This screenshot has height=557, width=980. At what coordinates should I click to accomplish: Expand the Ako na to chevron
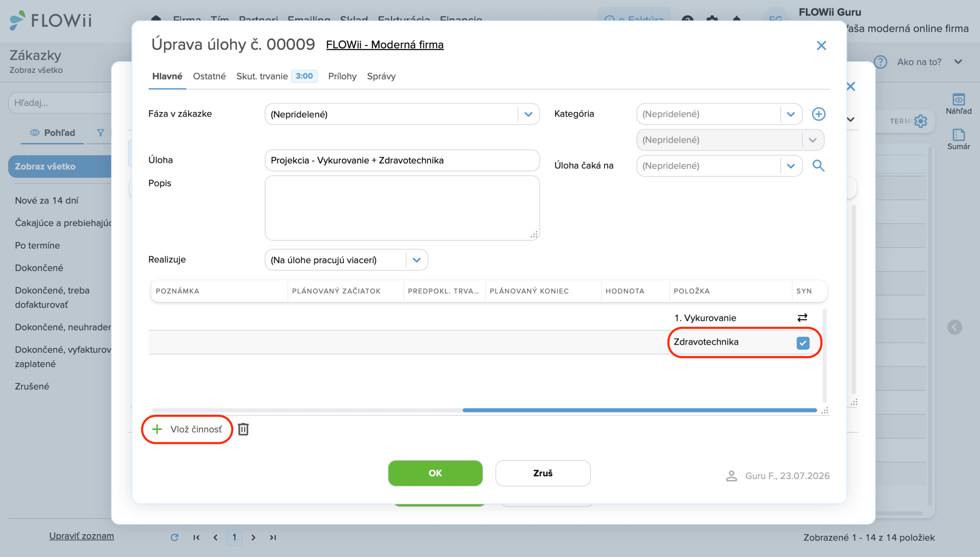click(958, 62)
